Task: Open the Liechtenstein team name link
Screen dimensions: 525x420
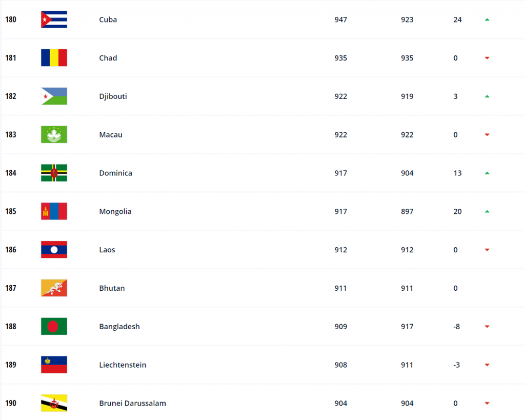Action: [123, 365]
